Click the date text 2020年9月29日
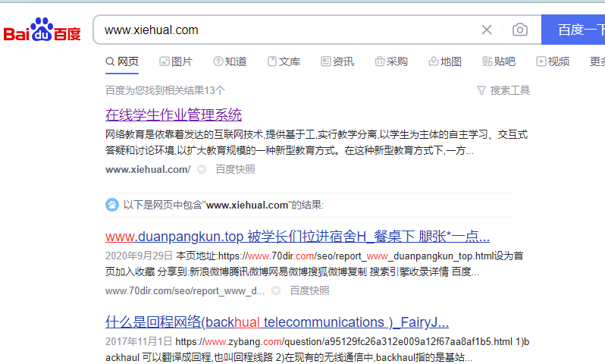 (x=139, y=256)
